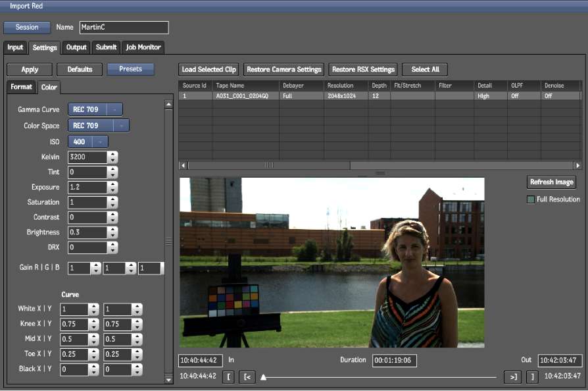Click Restore Camera Settings button
588x391 pixels.
[283, 69]
